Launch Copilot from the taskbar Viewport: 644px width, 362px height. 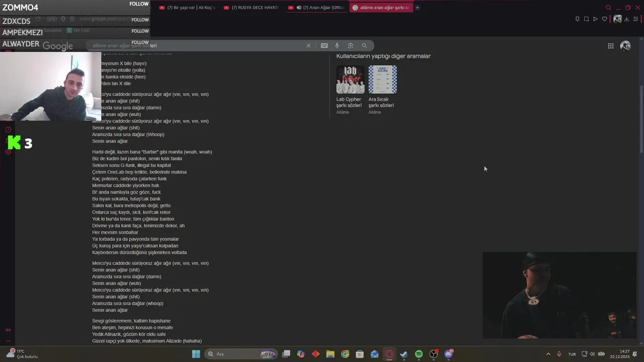(301, 354)
